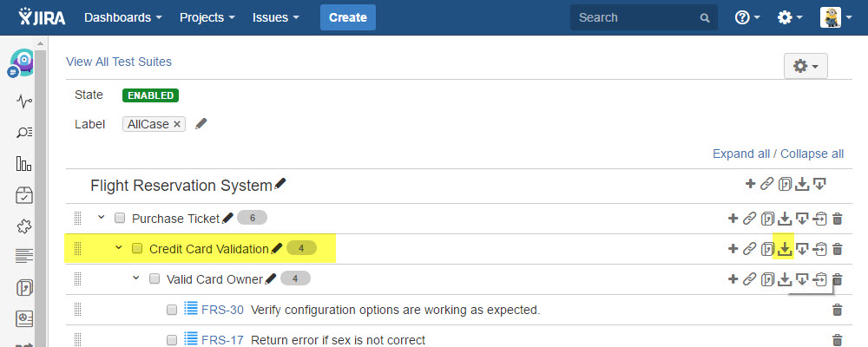This screenshot has height=347, width=868.
Task: Tick the Credit Card Validation checkbox
Action: [137, 249]
